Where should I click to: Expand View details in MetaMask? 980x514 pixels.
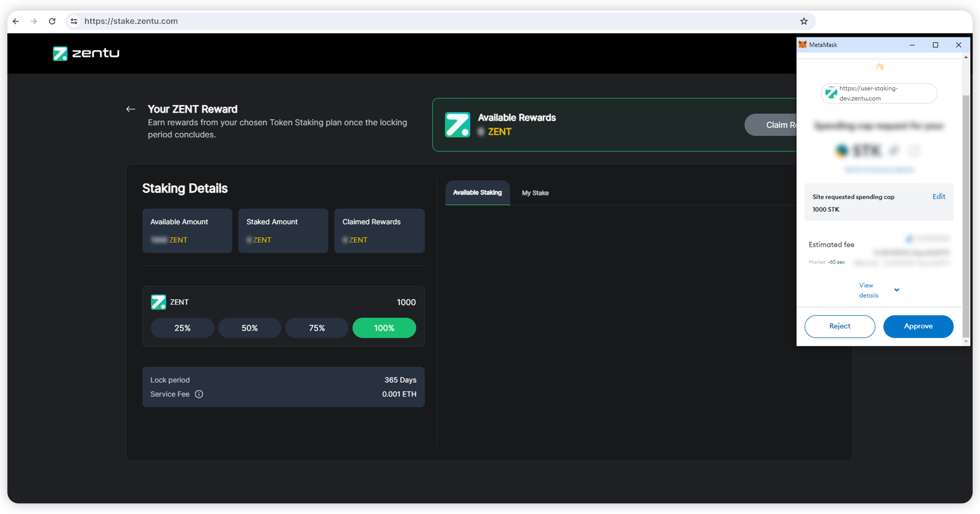(868, 290)
